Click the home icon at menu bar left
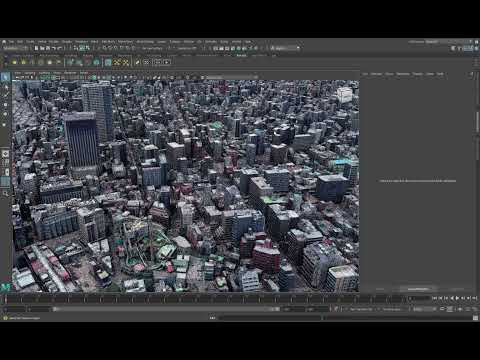This screenshot has height=360, width=480. 4,42
